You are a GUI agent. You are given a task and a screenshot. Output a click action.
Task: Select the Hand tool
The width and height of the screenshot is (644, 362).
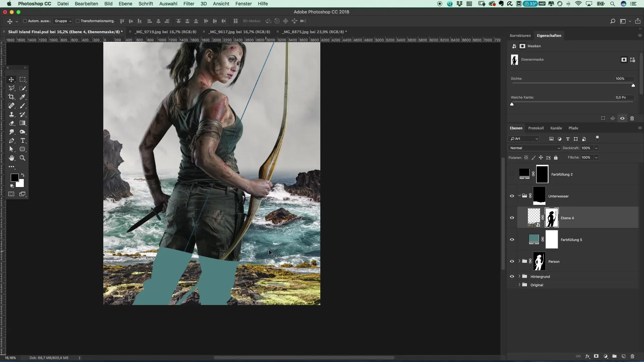[11, 158]
